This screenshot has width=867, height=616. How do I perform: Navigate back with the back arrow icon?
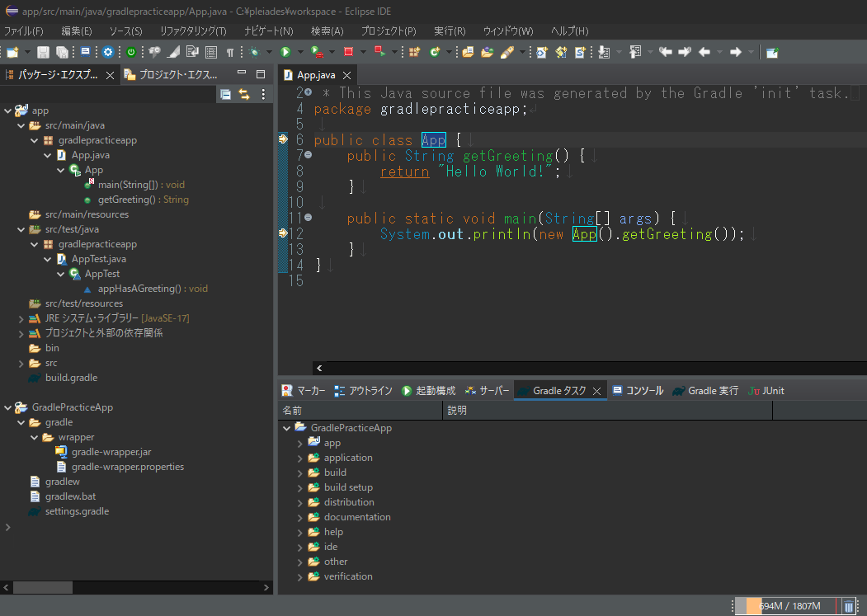pyautogui.click(x=705, y=51)
